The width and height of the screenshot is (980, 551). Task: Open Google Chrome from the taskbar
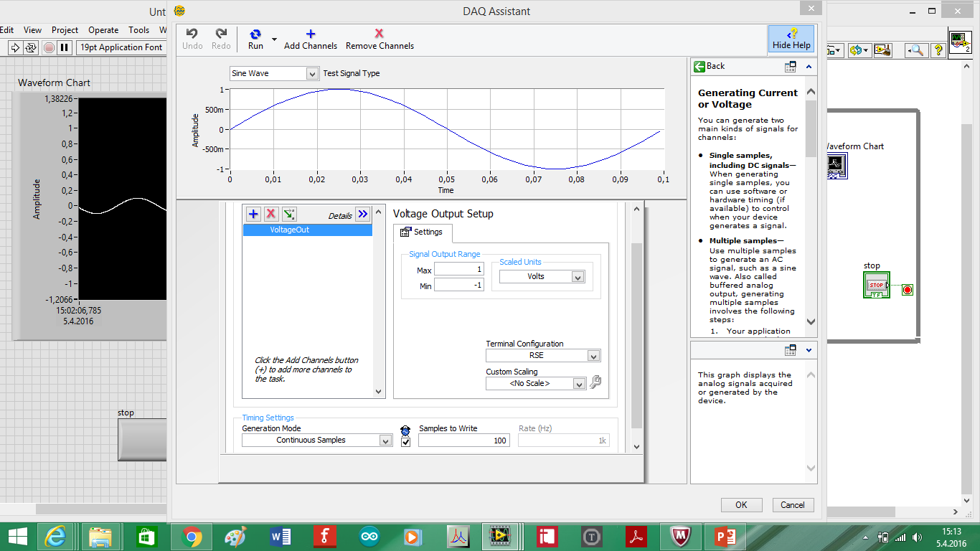point(191,537)
